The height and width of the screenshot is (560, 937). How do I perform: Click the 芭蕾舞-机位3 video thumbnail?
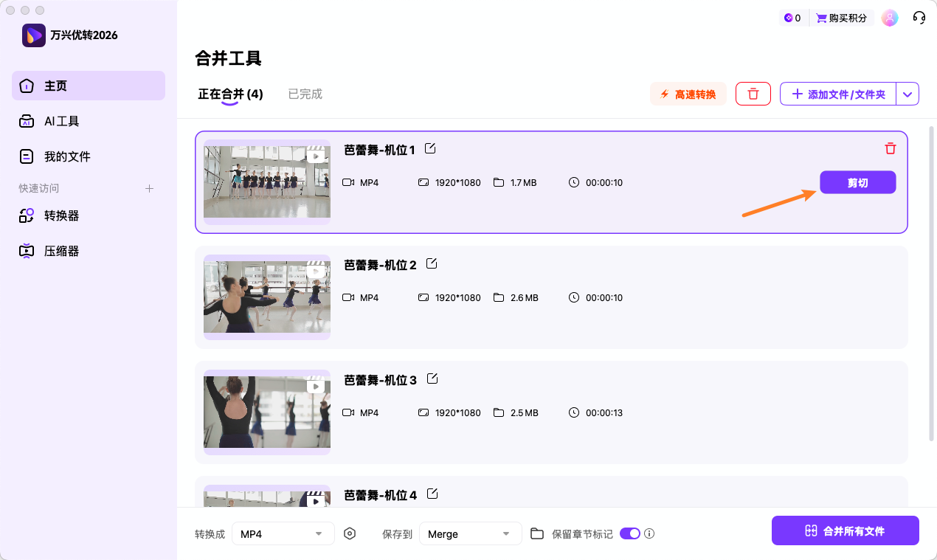point(266,412)
